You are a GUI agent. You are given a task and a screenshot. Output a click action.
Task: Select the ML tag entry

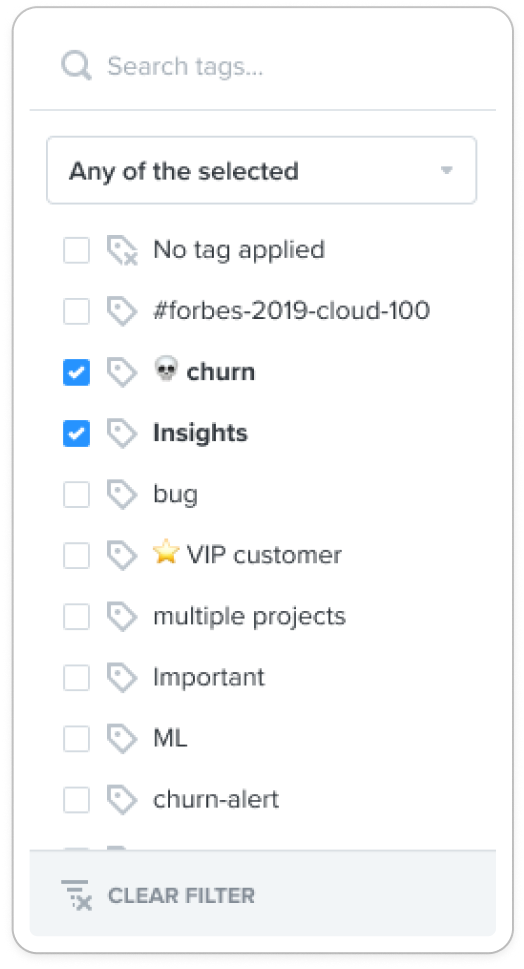(x=170, y=738)
